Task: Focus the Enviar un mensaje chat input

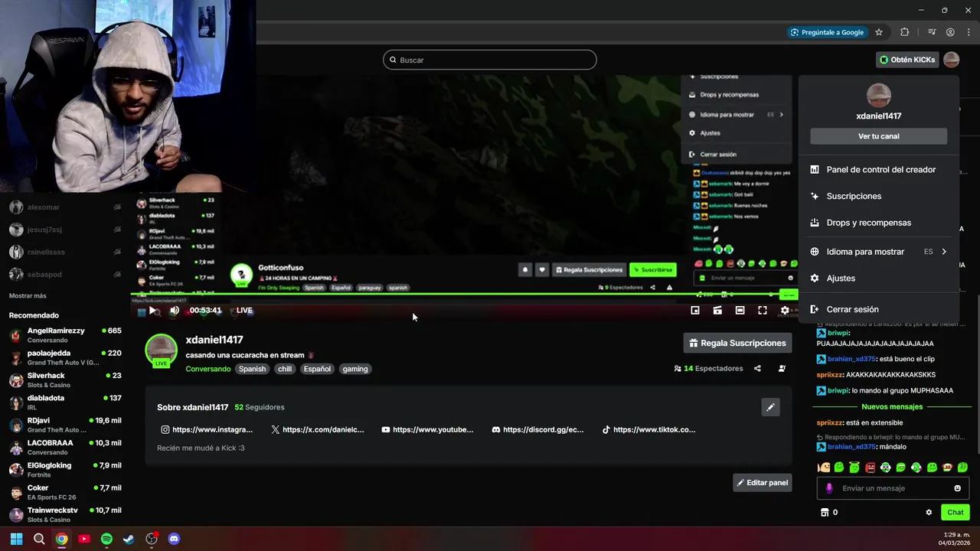Action: [x=893, y=488]
